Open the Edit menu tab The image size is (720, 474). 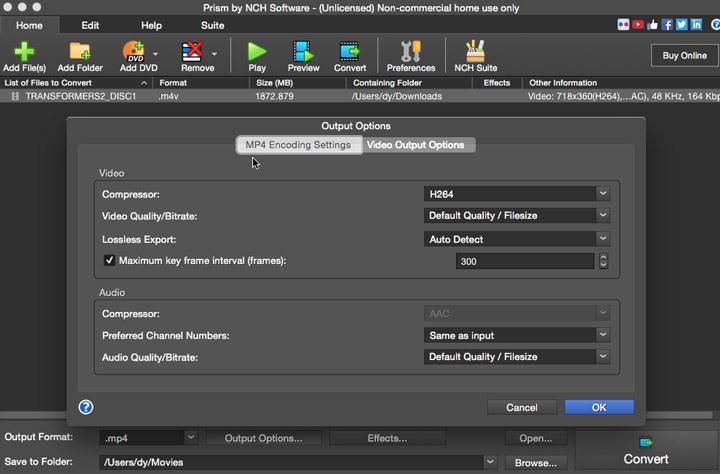(x=90, y=25)
